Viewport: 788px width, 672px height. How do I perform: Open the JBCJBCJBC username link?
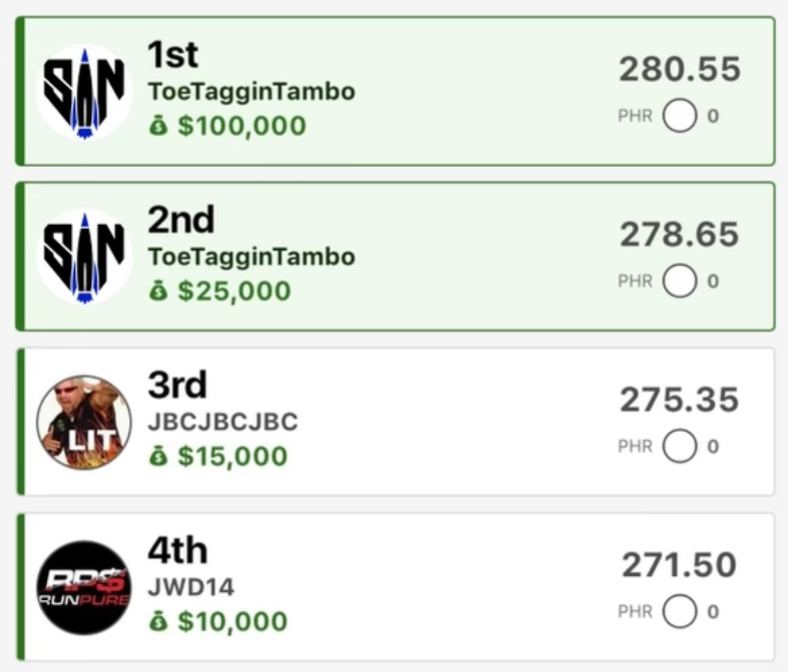(223, 422)
